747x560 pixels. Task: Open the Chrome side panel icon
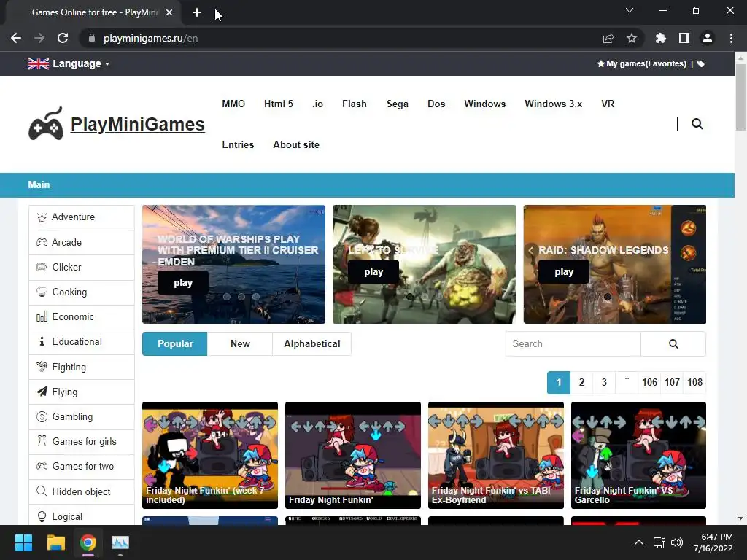click(x=684, y=38)
